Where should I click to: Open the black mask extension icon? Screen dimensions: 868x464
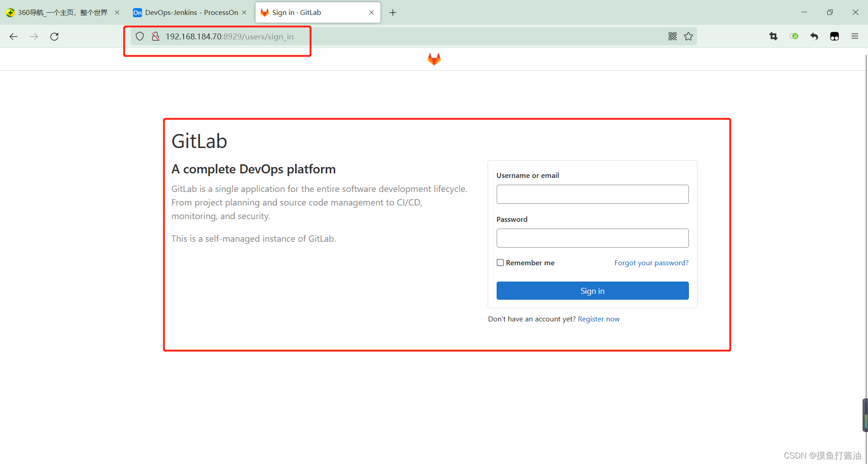click(835, 36)
